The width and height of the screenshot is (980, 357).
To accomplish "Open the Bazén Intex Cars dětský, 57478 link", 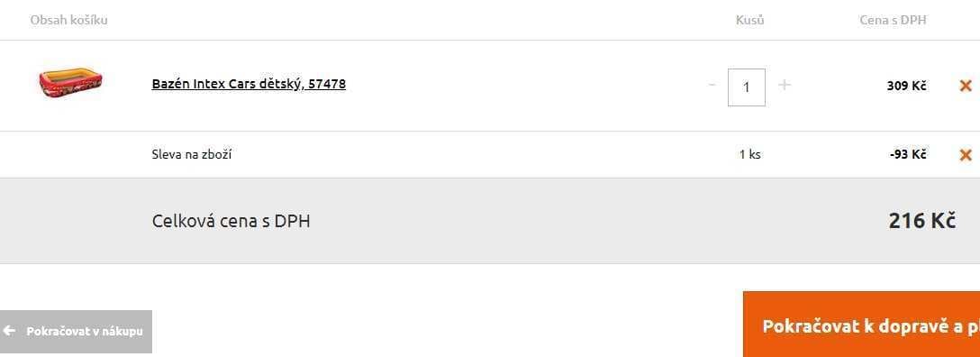I will (249, 84).
